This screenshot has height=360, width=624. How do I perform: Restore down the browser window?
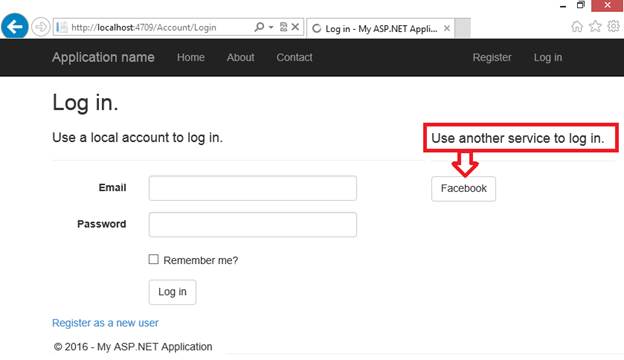[x=581, y=5]
